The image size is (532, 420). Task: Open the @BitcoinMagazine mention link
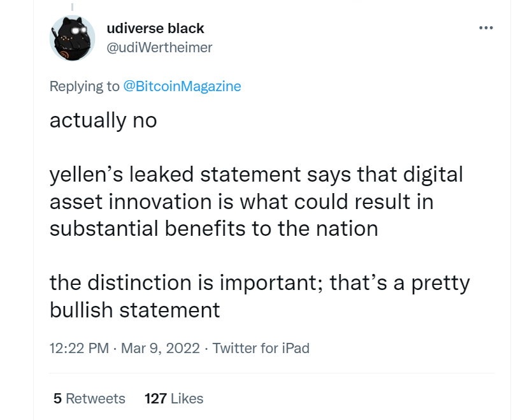[182, 87]
